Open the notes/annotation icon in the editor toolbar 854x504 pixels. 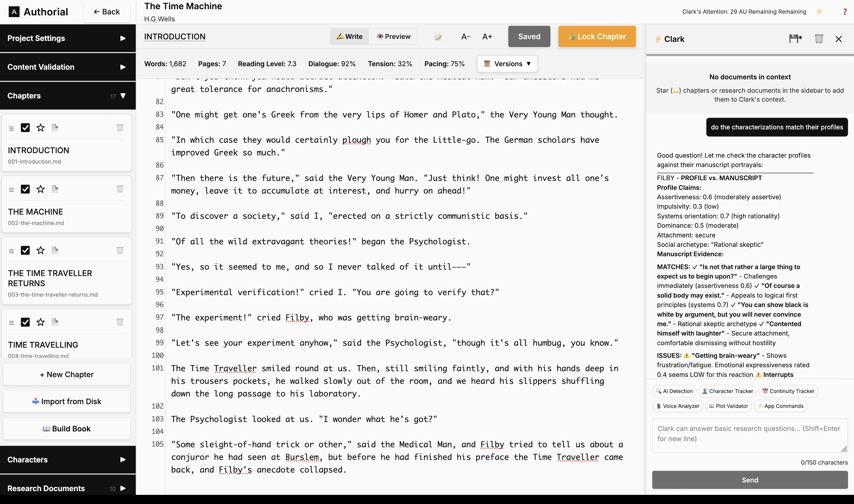(x=438, y=36)
